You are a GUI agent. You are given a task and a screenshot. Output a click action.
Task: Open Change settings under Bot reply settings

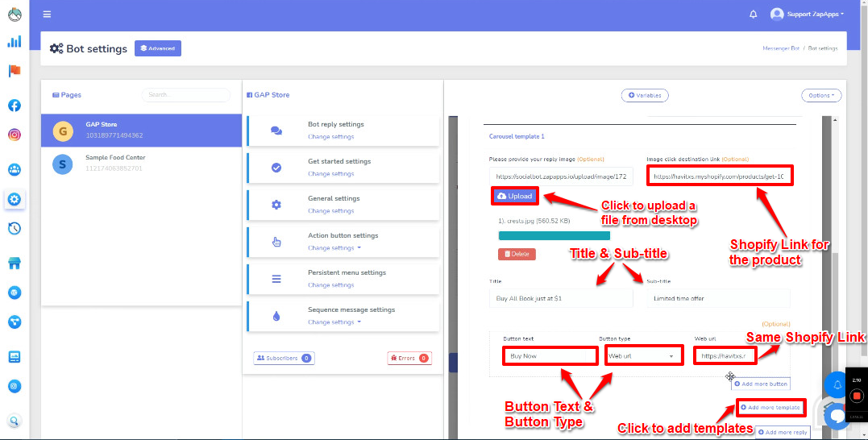tap(331, 137)
